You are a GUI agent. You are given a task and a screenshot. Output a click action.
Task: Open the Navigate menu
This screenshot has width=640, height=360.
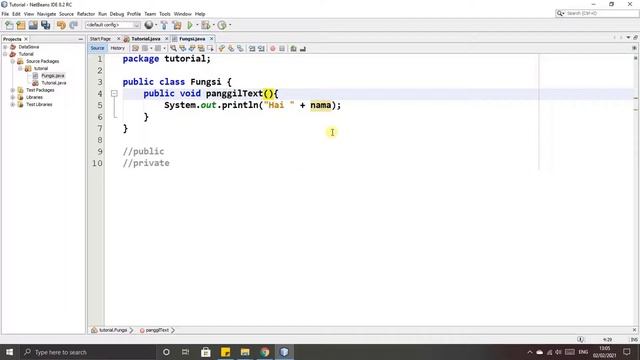47,14
